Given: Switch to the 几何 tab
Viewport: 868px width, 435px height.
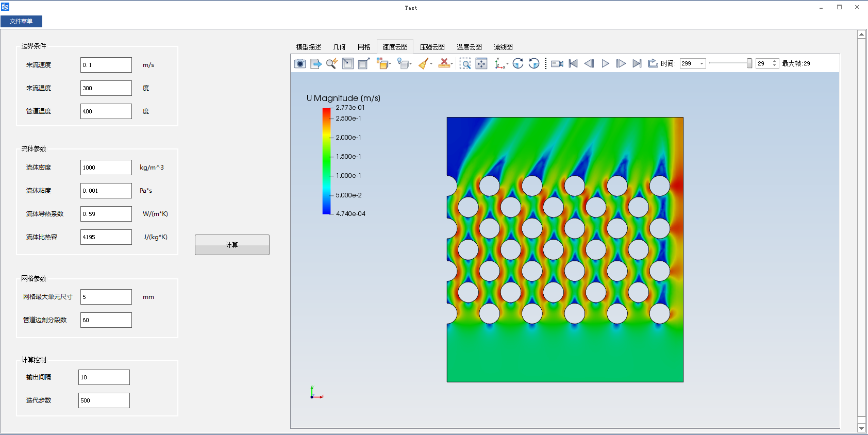Looking at the screenshot, I should [x=339, y=47].
